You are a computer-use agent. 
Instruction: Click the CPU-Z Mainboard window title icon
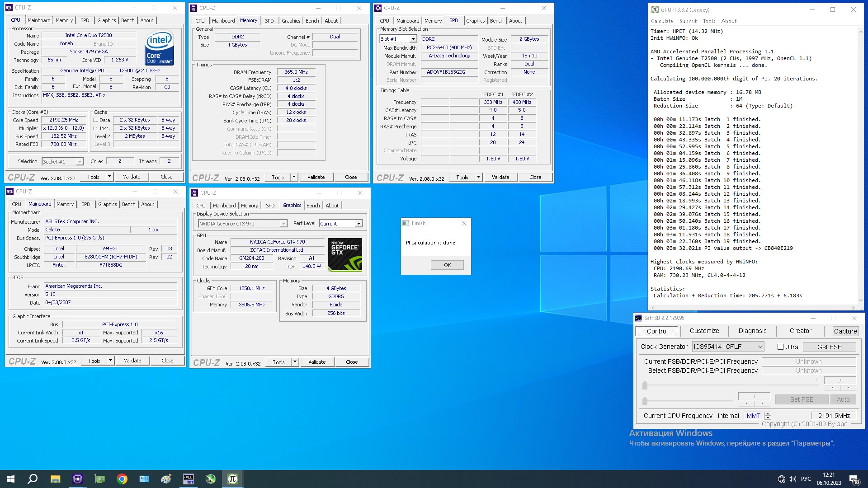[10, 192]
